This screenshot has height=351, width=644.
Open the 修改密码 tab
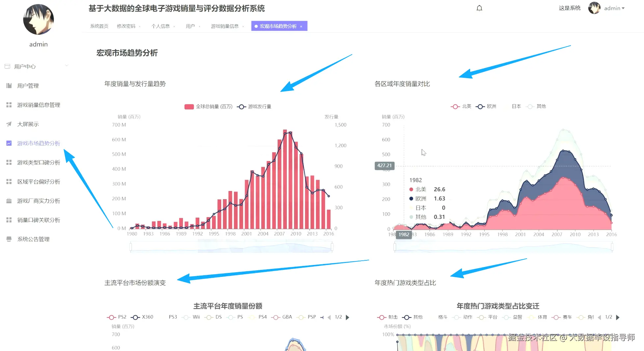(x=126, y=26)
